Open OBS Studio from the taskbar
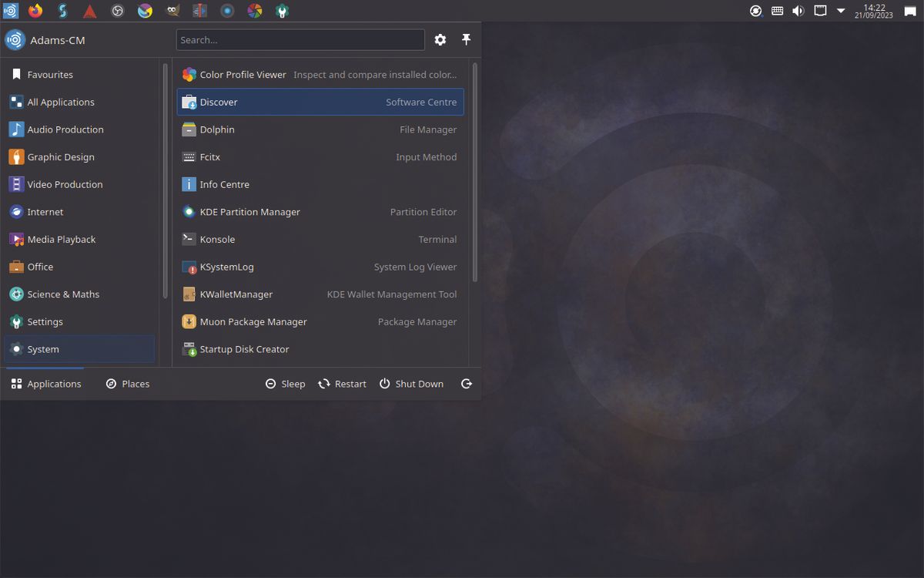 coord(117,11)
